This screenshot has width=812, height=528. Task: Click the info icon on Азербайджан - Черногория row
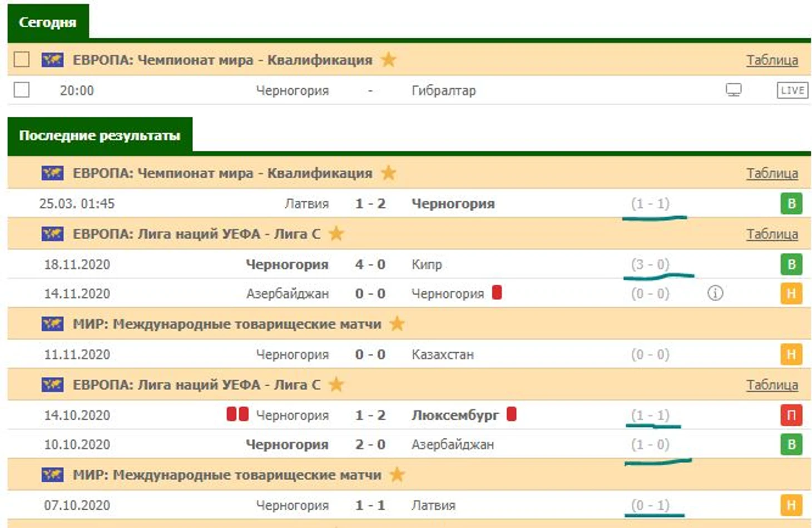715,293
